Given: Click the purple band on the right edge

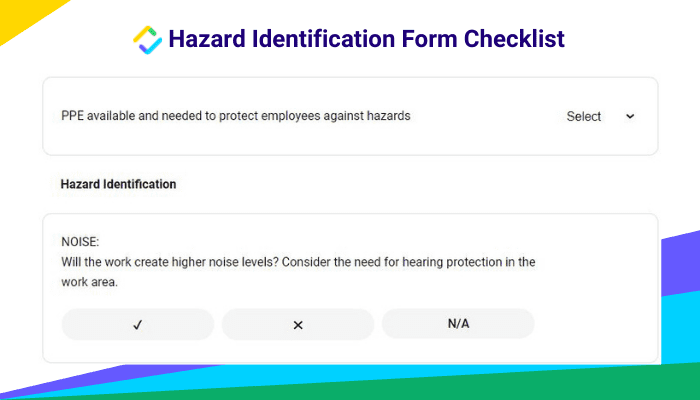Looking at the screenshot, I should [681, 263].
